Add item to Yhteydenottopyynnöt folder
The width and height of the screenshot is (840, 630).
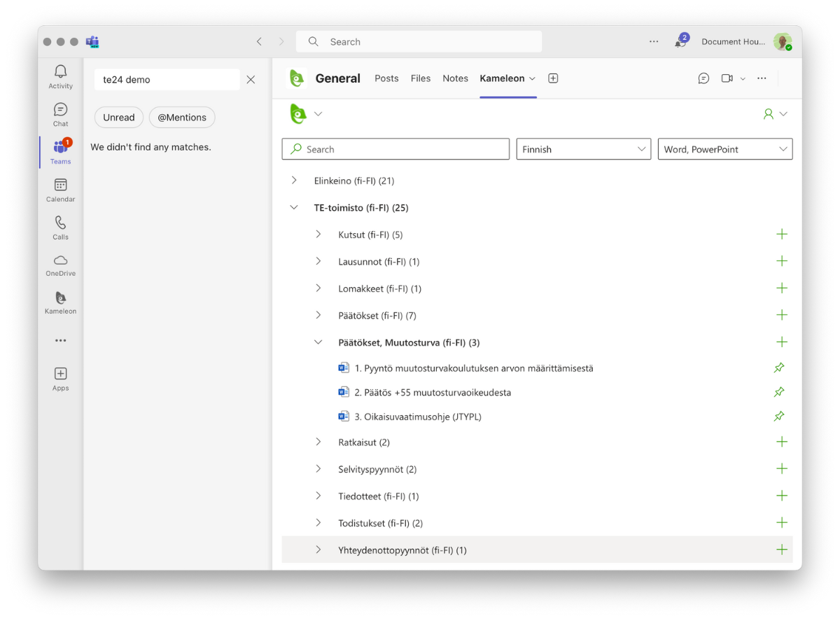point(782,549)
